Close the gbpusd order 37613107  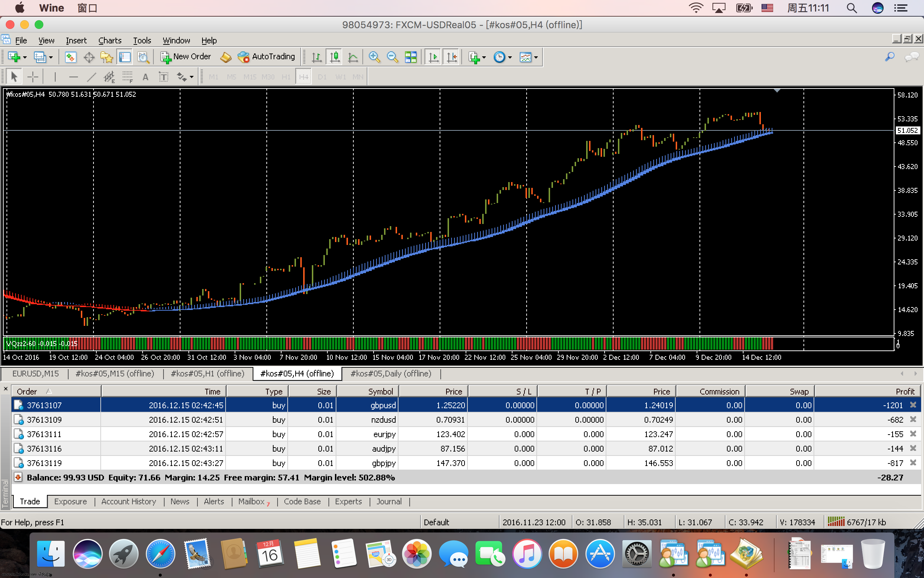tap(913, 405)
